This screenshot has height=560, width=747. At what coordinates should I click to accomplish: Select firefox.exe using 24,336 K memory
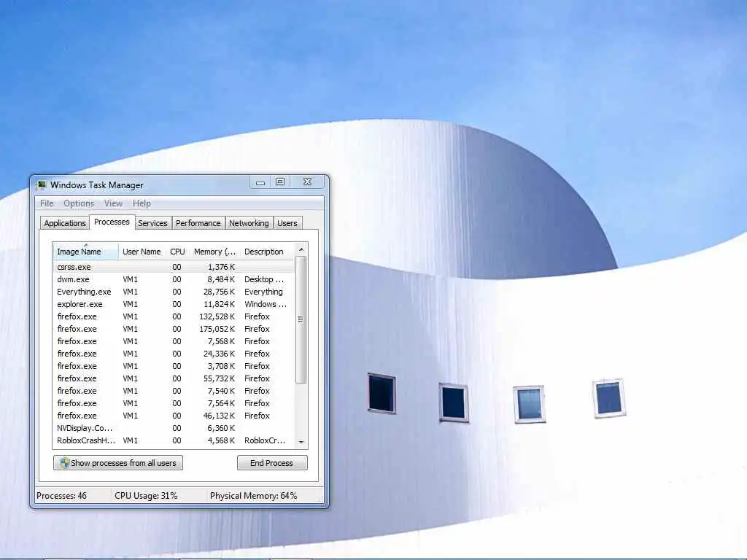click(x=174, y=354)
